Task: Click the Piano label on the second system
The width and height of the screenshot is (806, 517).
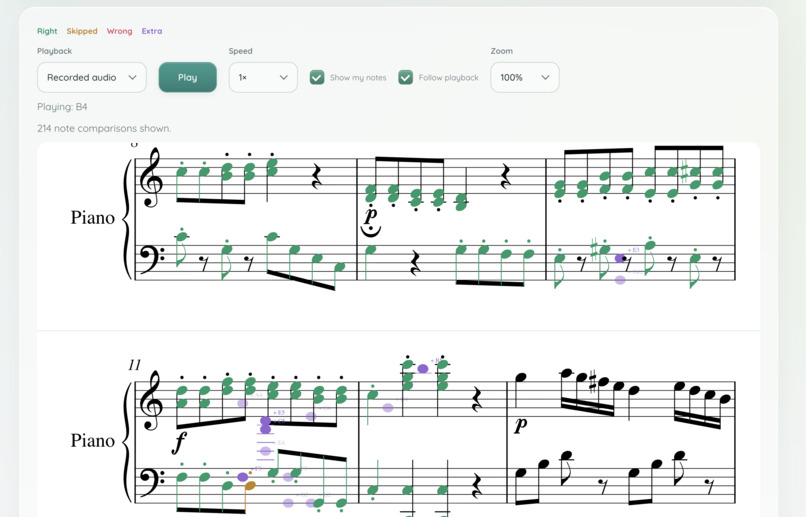Action: click(93, 441)
